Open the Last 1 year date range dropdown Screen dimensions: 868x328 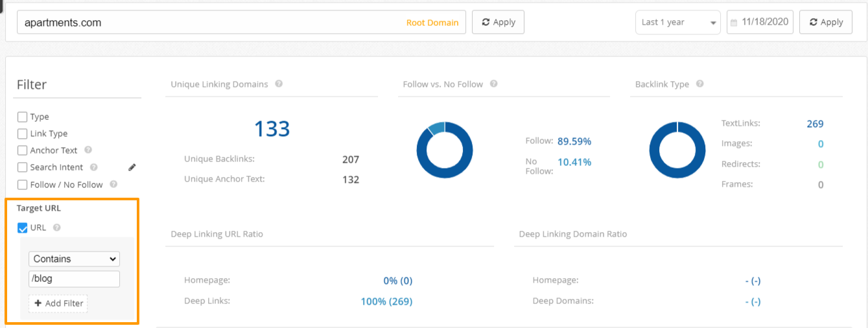pyautogui.click(x=678, y=22)
